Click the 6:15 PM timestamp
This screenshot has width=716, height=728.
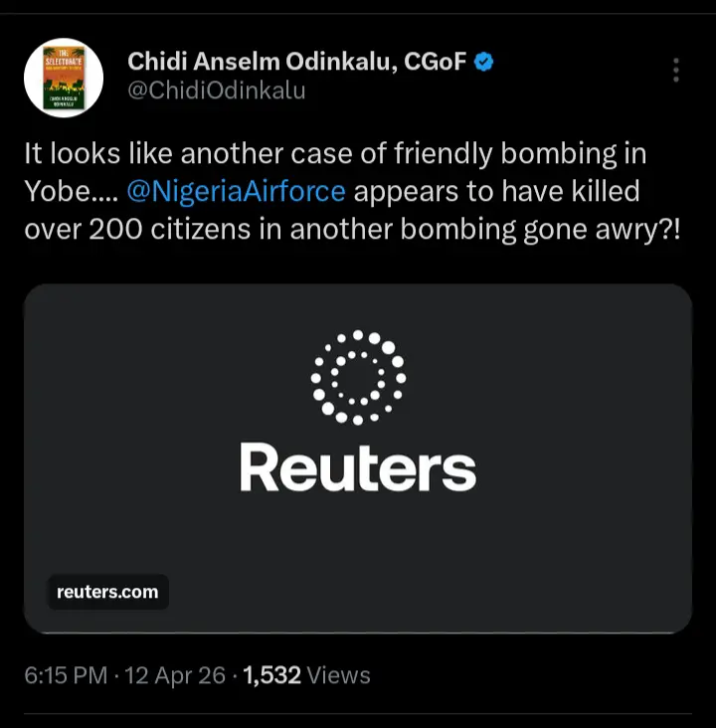click(x=65, y=675)
